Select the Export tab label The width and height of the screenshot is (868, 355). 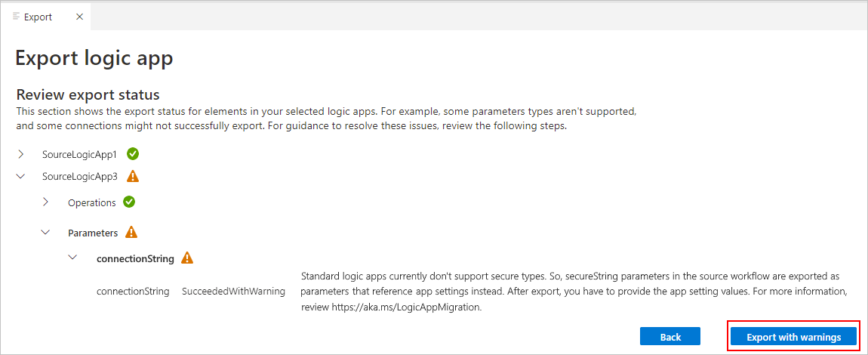[38, 17]
